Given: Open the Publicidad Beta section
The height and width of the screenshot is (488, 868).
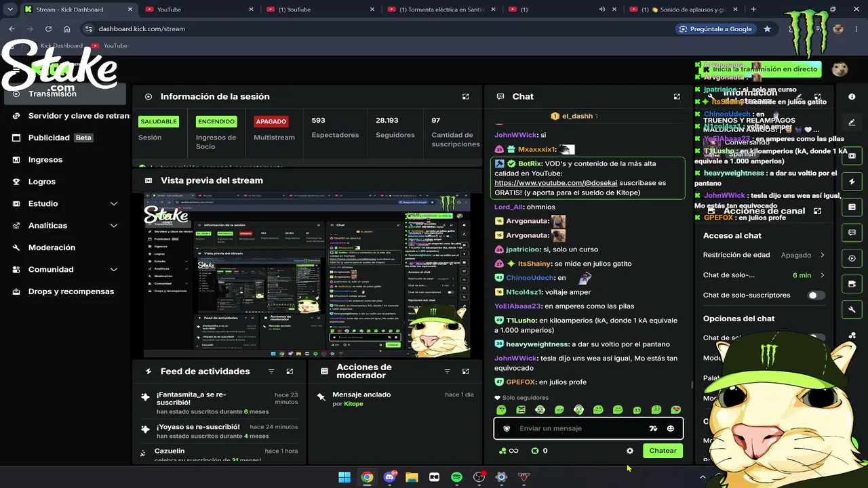Looking at the screenshot, I should tap(65, 138).
